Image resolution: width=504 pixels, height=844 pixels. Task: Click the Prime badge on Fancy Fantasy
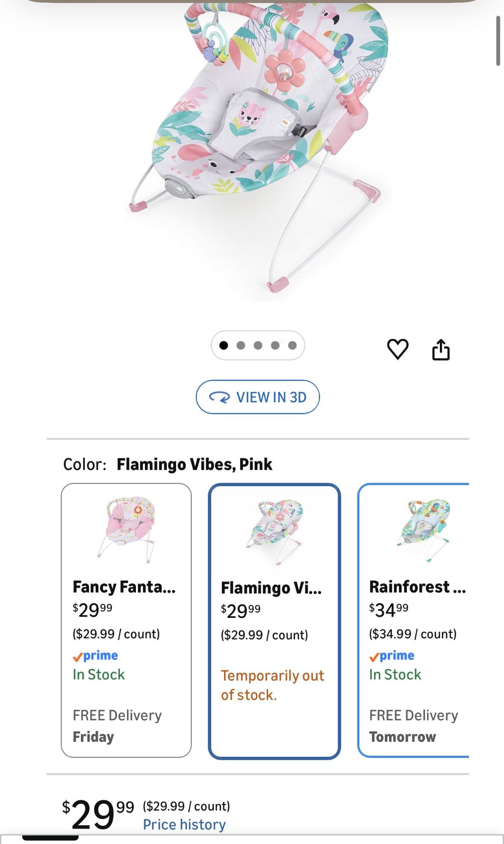(x=95, y=655)
